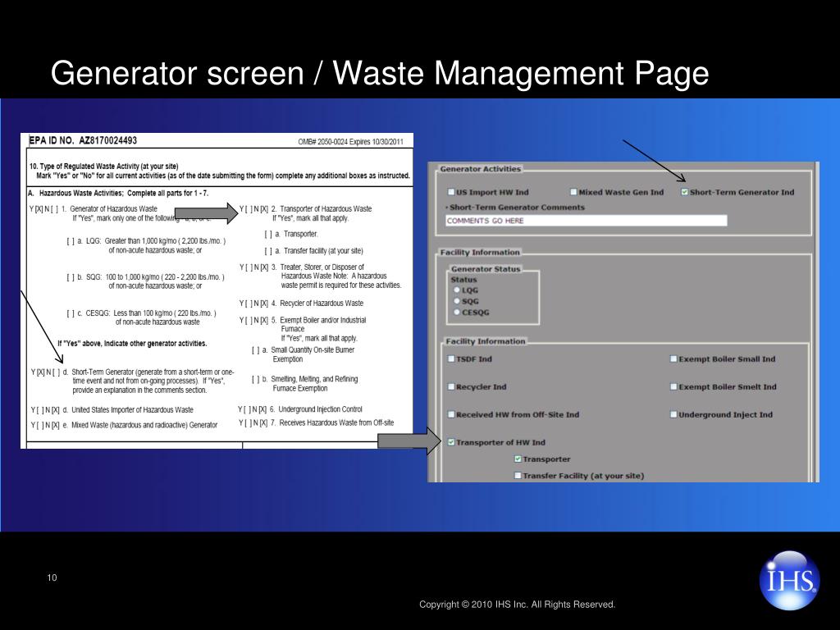840x630 pixels.
Task: Click the Generator Status group label
Action: point(486,269)
